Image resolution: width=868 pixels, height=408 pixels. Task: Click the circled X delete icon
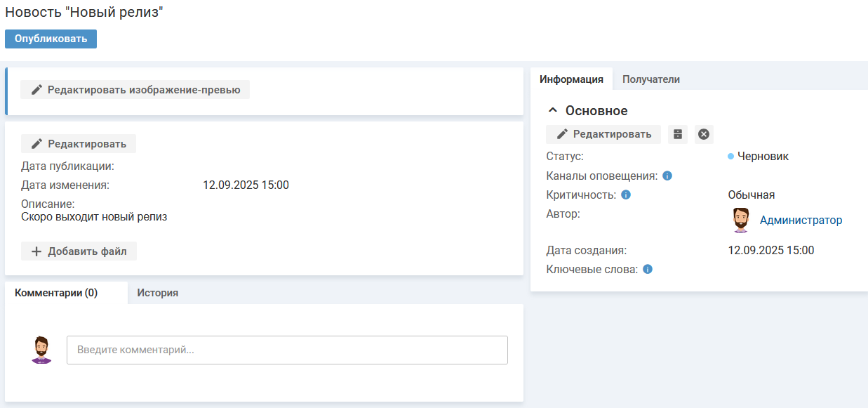pyautogui.click(x=704, y=134)
